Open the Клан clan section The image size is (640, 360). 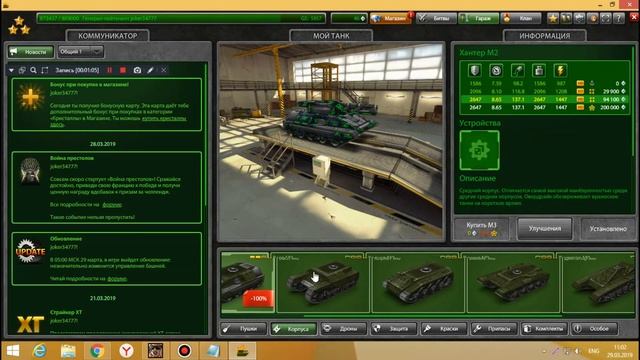[x=521, y=18]
